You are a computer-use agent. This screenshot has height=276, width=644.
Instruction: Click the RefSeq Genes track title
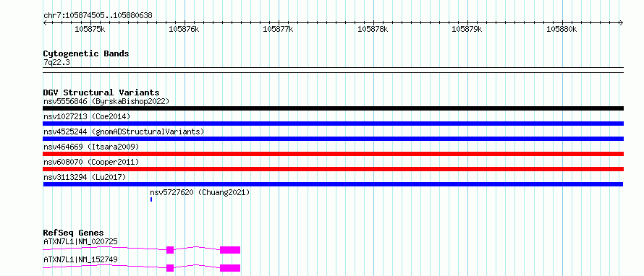(x=74, y=233)
